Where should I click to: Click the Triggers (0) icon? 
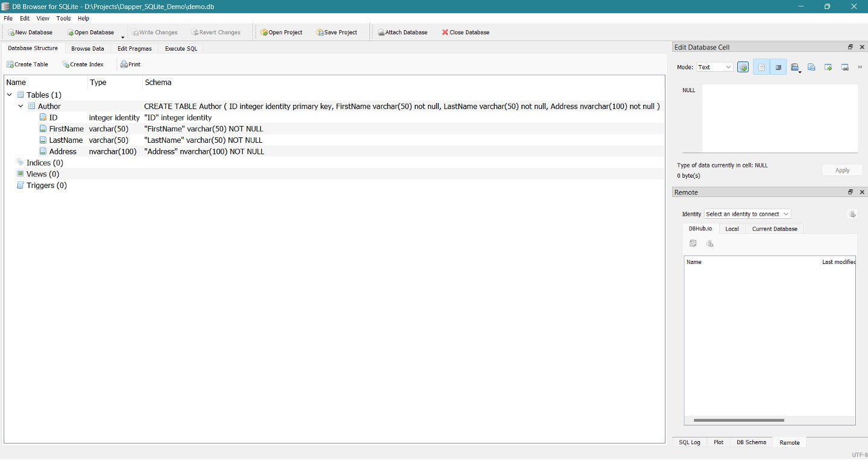pyautogui.click(x=20, y=186)
